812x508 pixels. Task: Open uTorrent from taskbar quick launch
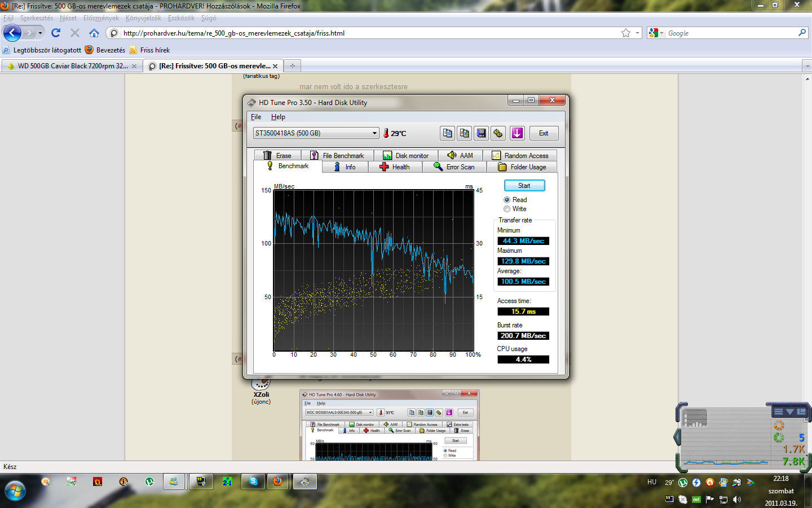149,481
